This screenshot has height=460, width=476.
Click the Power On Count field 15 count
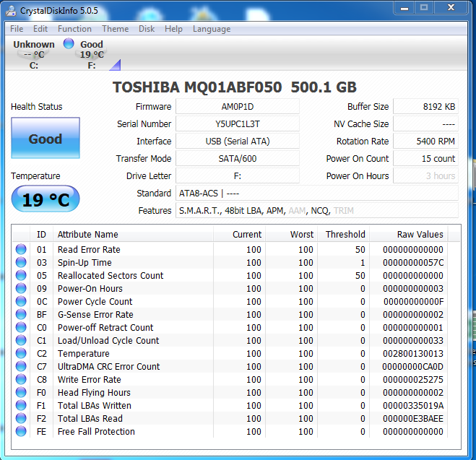tap(425, 158)
